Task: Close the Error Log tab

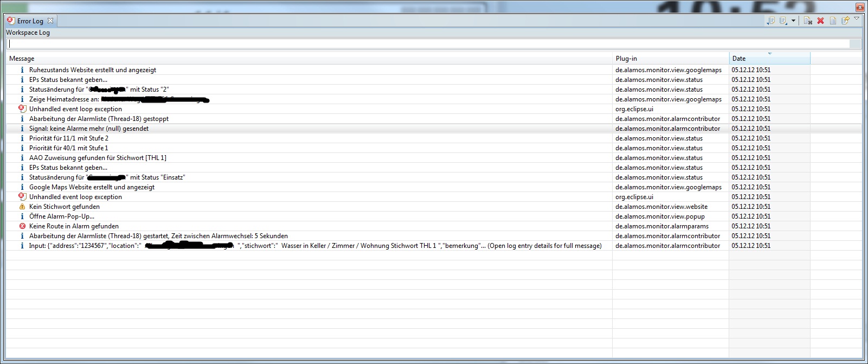Action: [50, 21]
